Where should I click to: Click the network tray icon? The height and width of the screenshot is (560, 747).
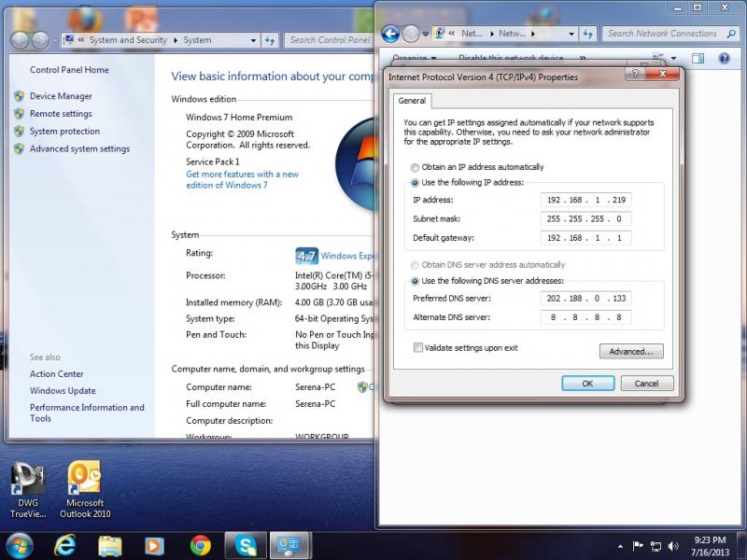point(656,546)
